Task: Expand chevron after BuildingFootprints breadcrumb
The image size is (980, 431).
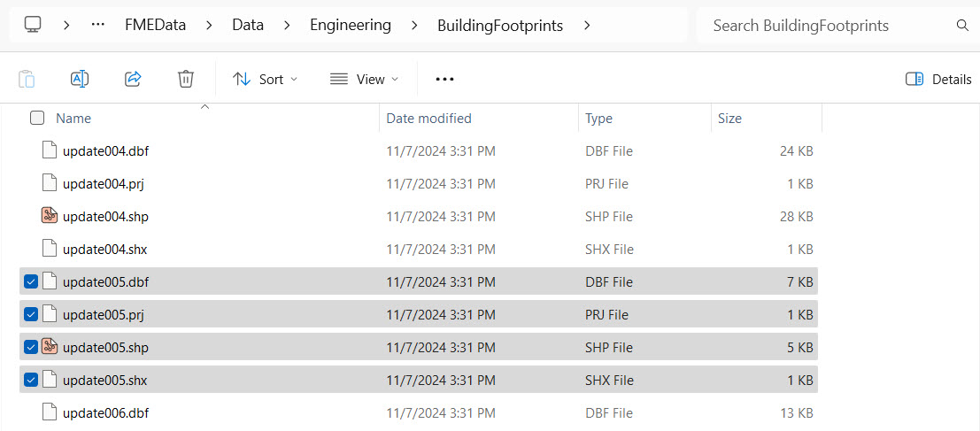Action: click(x=587, y=26)
